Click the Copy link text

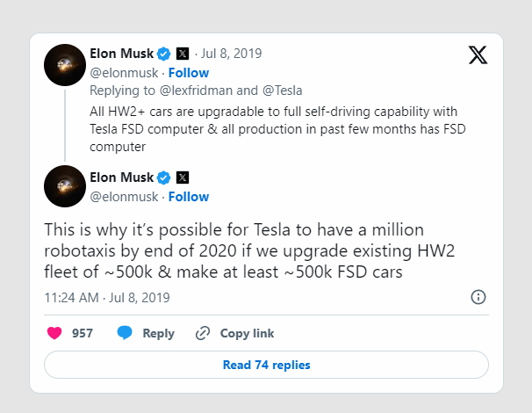tap(247, 333)
